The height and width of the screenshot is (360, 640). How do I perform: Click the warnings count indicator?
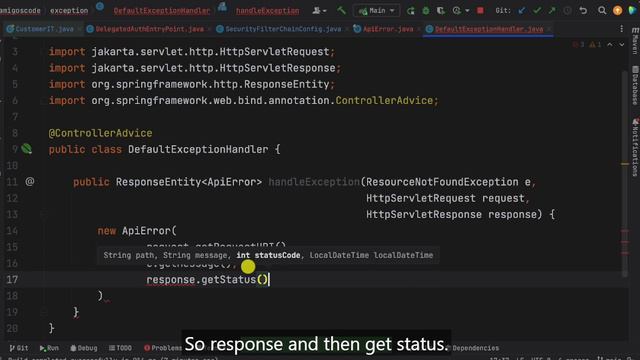tap(595, 44)
